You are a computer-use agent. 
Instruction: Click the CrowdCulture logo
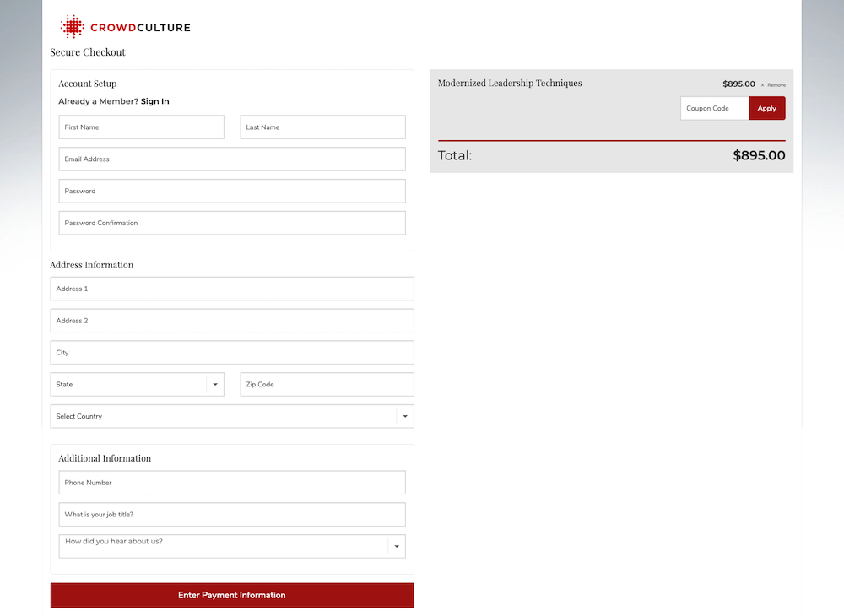click(126, 27)
